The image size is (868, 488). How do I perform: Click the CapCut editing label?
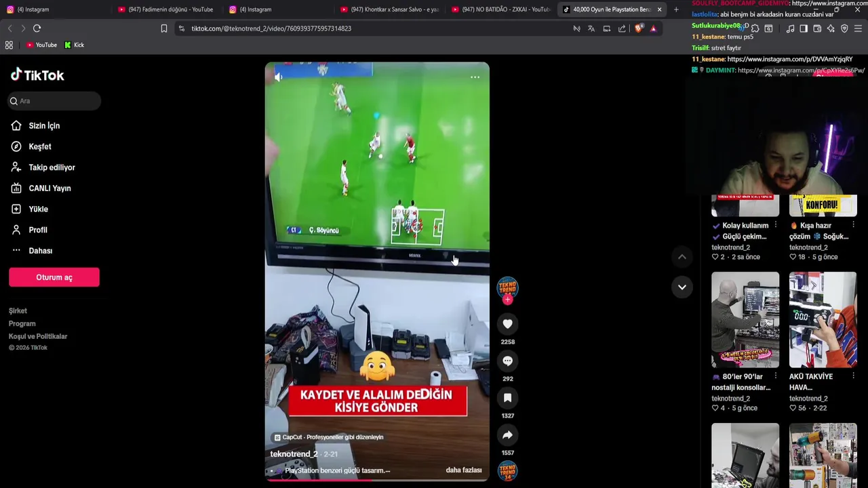(x=329, y=437)
